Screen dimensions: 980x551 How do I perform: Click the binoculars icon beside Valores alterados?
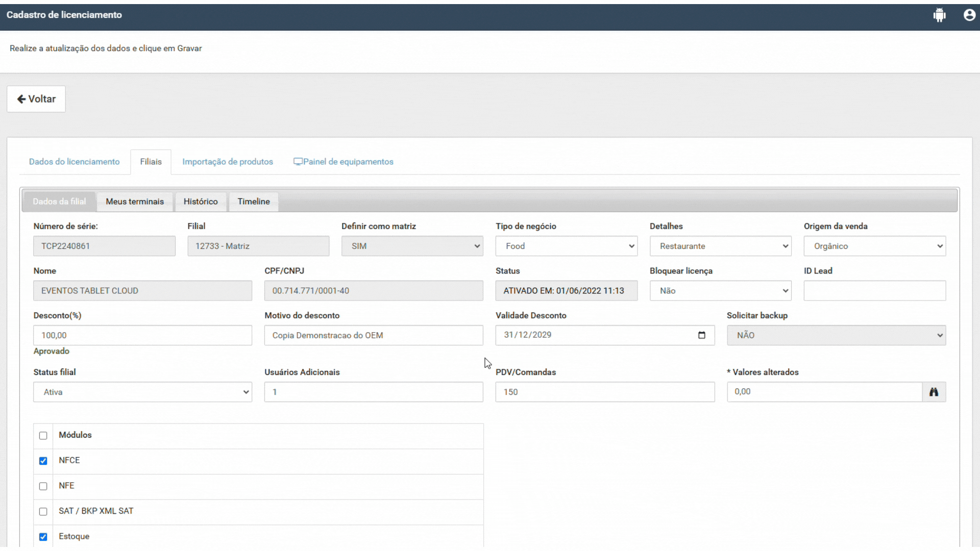pyautogui.click(x=934, y=392)
